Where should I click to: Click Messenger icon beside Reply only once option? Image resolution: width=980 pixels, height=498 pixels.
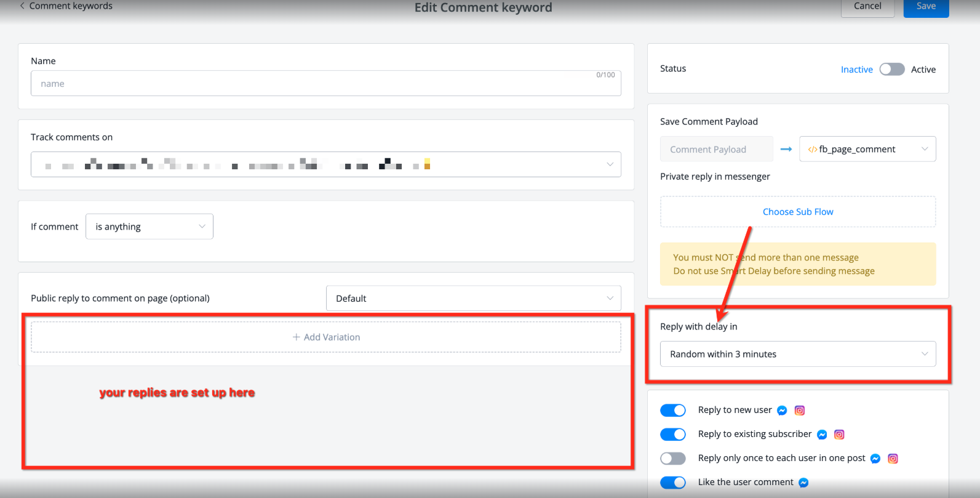[875, 459]
